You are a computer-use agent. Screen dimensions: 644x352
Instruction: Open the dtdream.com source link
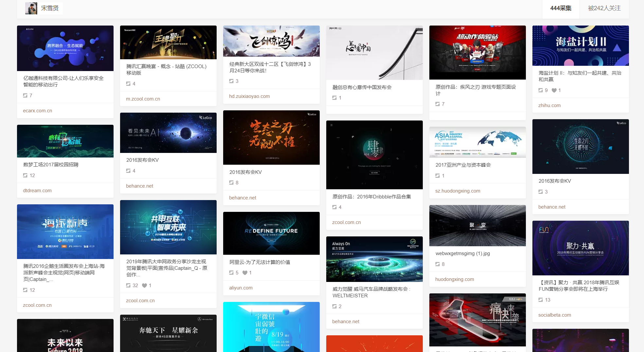point(37,191)
